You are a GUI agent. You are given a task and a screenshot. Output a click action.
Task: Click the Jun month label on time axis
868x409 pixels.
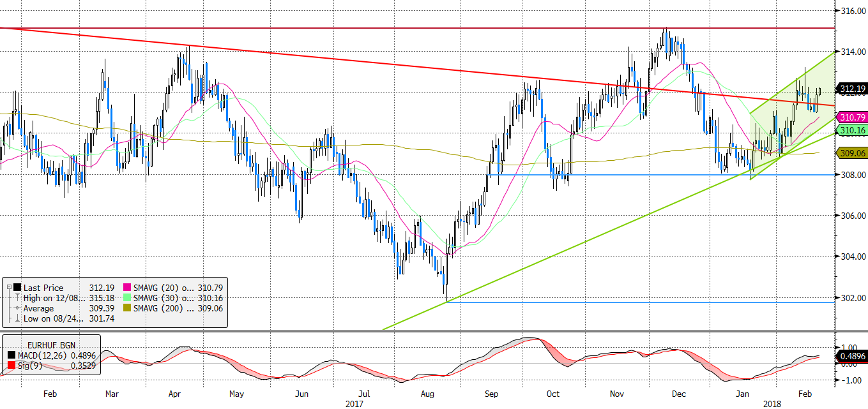302,394
